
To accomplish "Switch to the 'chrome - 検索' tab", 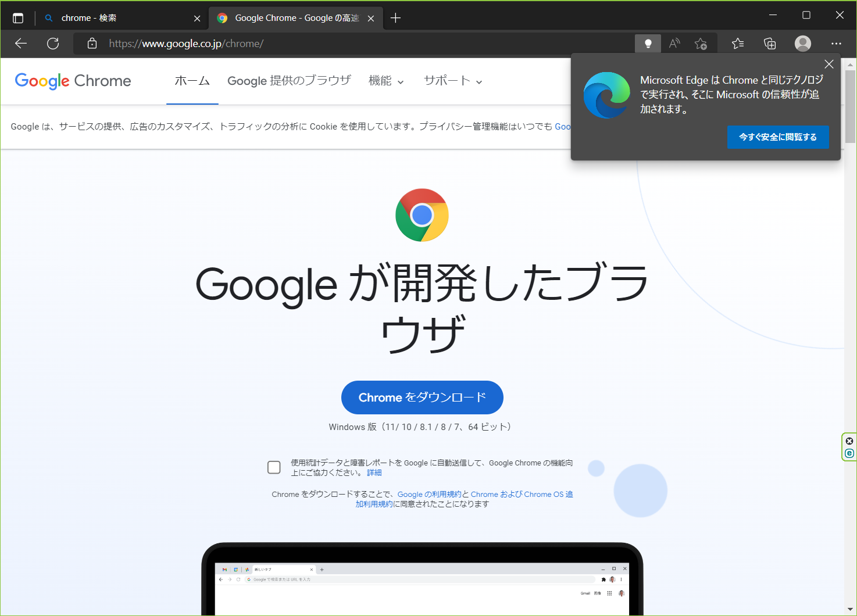I will 123,18.
